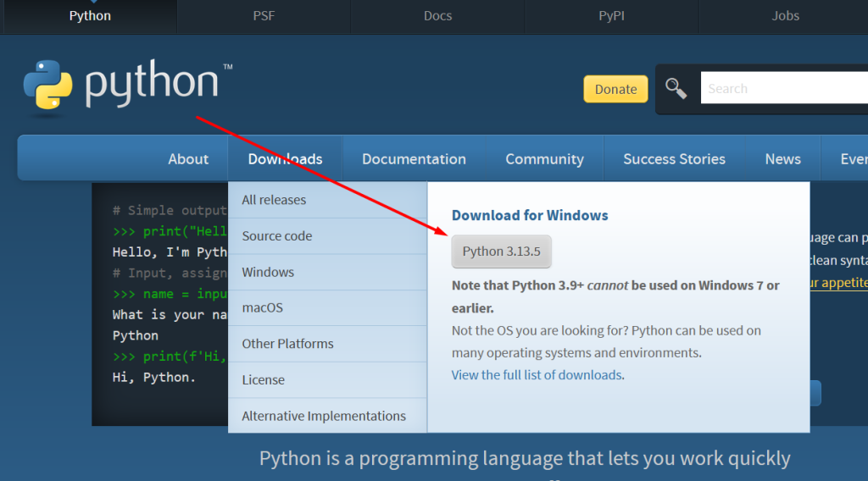Select Other Platforms in Downloads menu
Viewport: 868px width, 481px height.
(x=327, y=344)
